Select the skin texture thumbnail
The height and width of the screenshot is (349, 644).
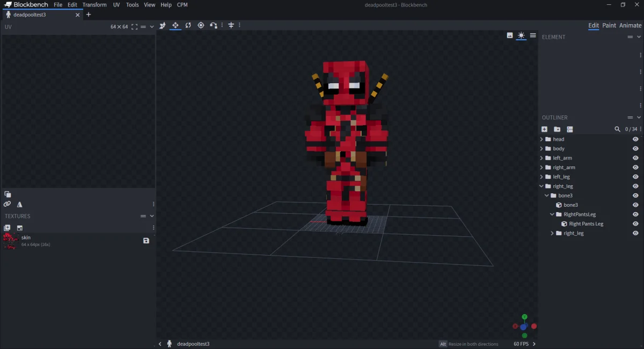10,241
